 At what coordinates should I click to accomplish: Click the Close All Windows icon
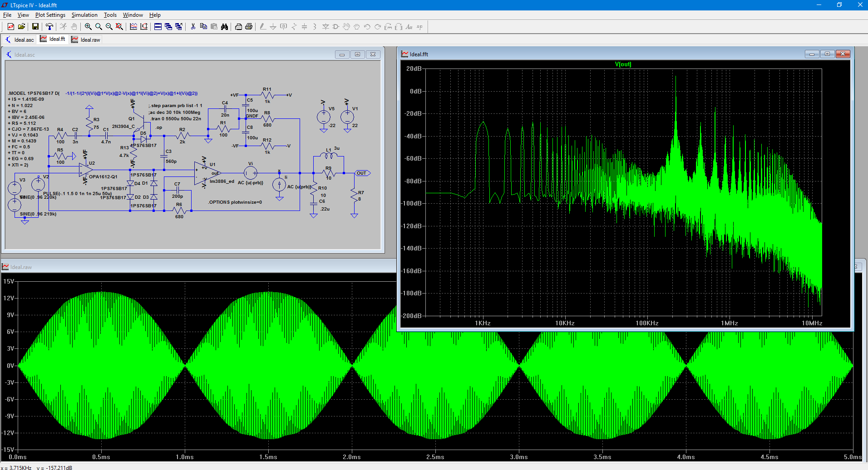pos(179,27)
